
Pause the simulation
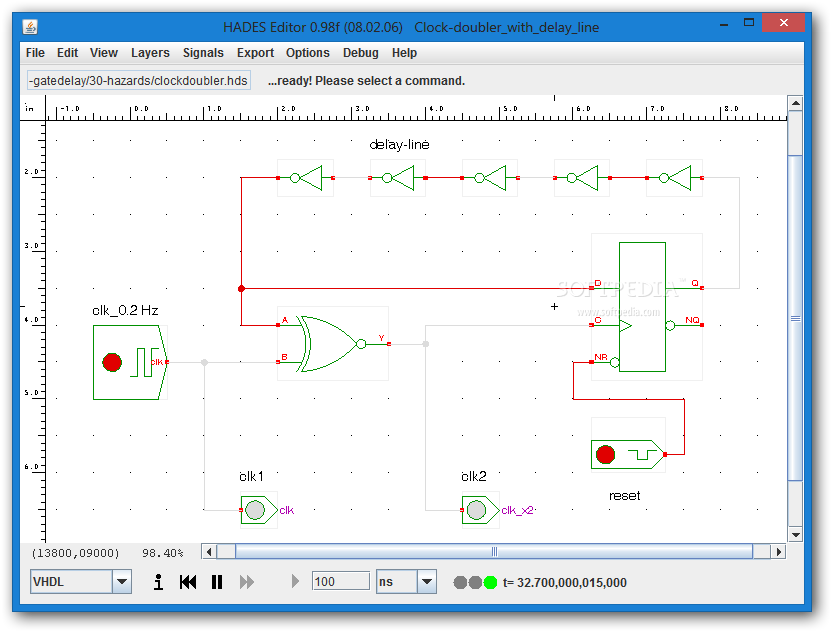[x=217, y=582]
